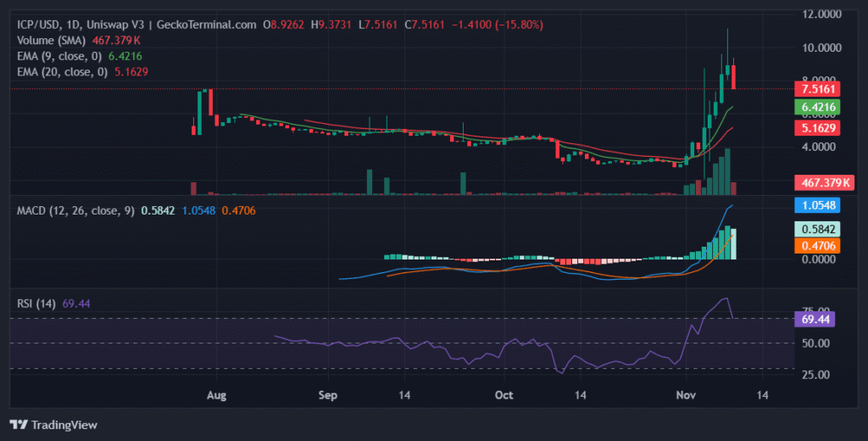Click the 10.0000 price axis label
Screen dimensions: 868x441
(x=821, y=47)
